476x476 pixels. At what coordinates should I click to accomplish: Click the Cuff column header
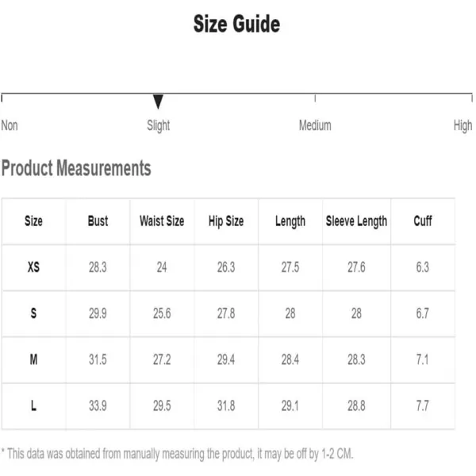point(423,221)
